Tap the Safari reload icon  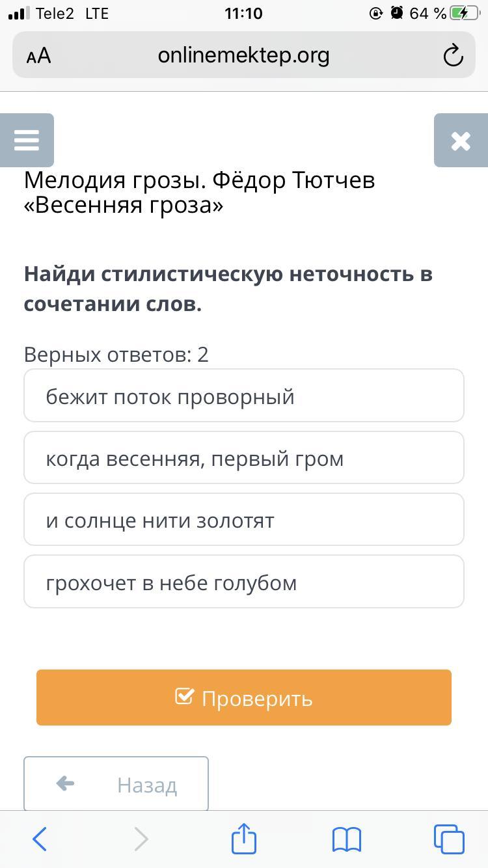(453, 56)
